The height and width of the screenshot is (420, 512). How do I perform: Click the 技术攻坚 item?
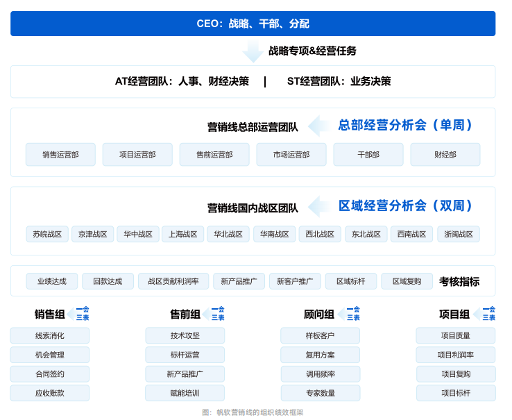(185, 336)
